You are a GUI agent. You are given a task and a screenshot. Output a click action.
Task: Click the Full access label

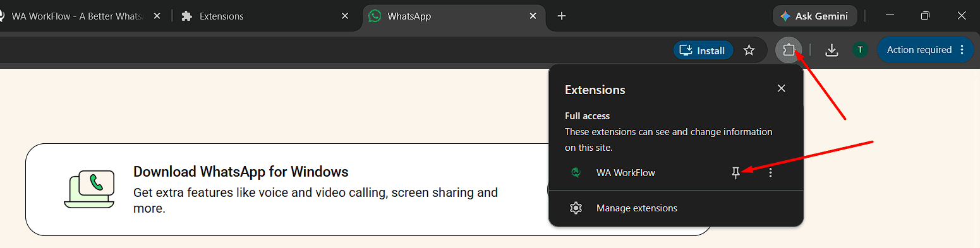[587, 116]
